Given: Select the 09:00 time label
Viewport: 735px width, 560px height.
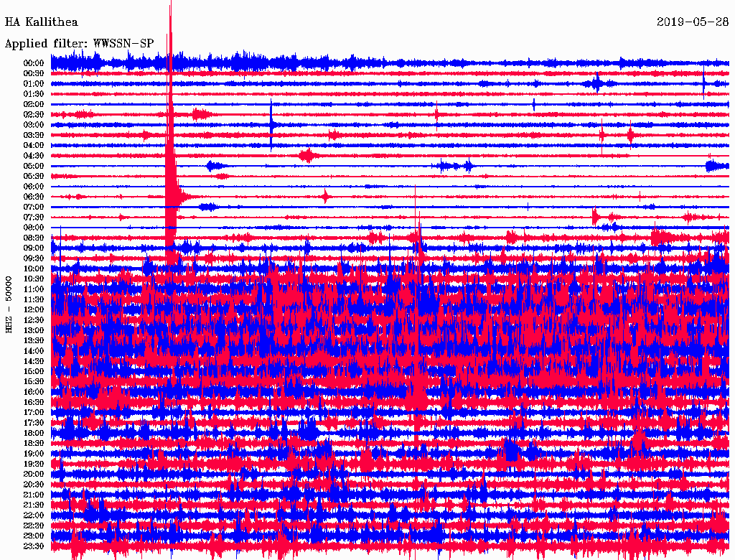Looking at the screenshot, I should pyautogui.click(x=34, y=248).
